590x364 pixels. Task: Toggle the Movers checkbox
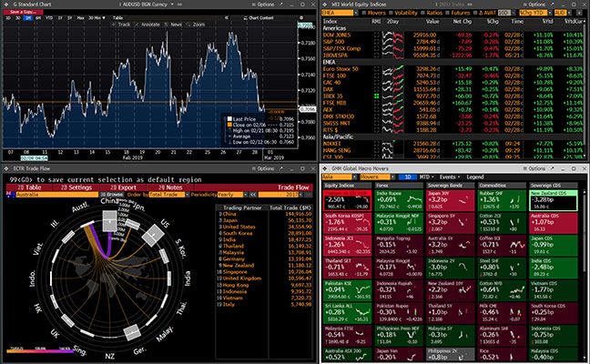coord(364,13)
